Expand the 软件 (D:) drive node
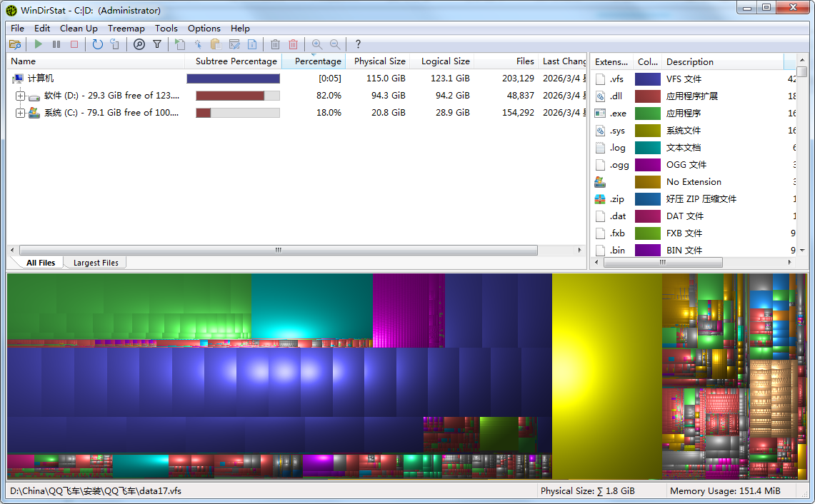The image size is (815, 504). 20,96
